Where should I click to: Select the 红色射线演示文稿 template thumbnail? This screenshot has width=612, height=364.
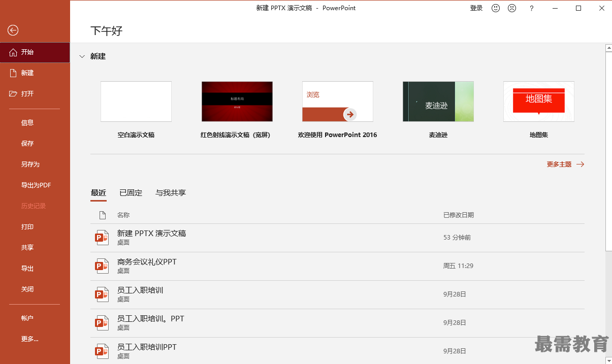[237, 102]
